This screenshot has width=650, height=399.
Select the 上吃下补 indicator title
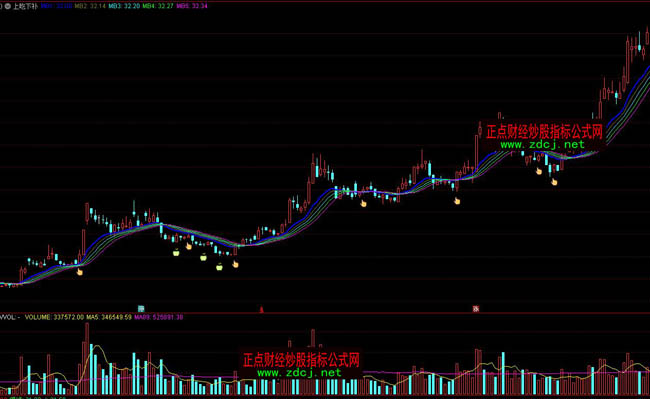click(25, 6)
